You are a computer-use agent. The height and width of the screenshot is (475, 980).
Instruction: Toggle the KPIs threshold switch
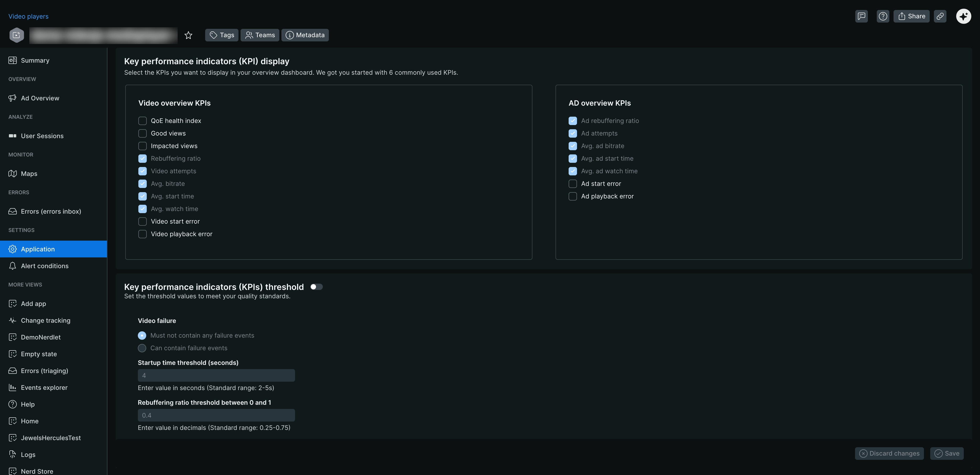[x=316, y=287]
